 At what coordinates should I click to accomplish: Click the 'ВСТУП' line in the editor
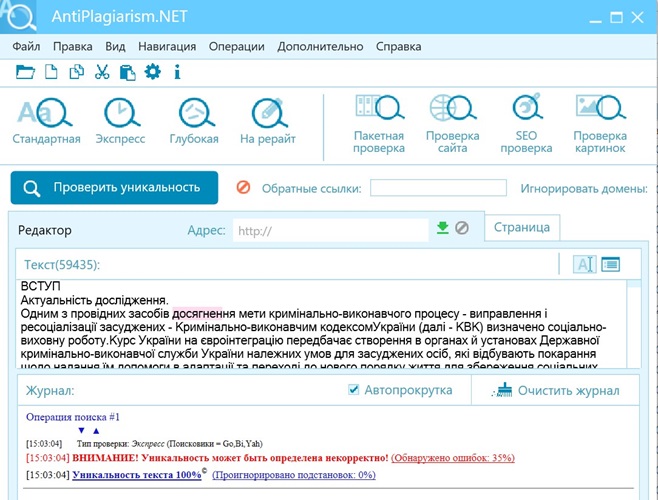pos(41,286)
